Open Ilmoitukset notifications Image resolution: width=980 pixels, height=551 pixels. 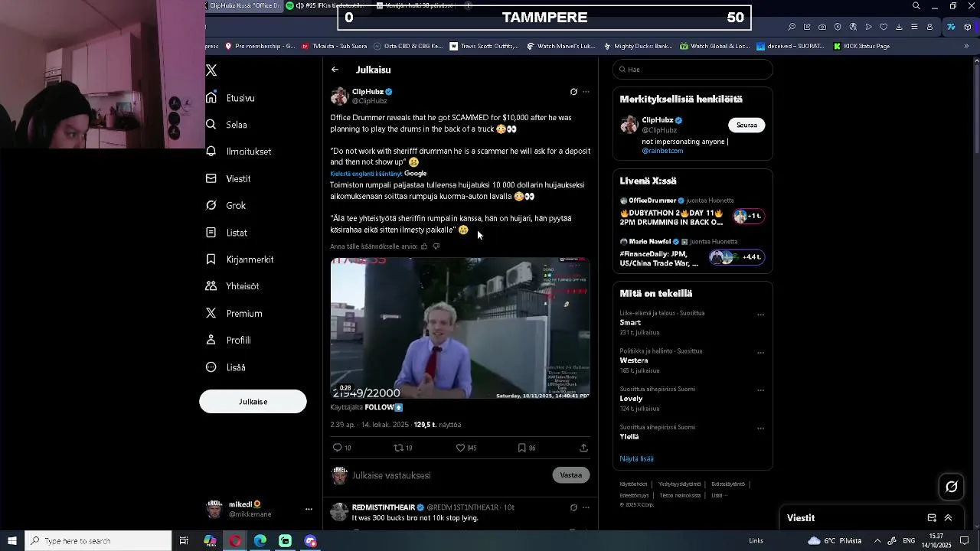[x=239, y=152]
